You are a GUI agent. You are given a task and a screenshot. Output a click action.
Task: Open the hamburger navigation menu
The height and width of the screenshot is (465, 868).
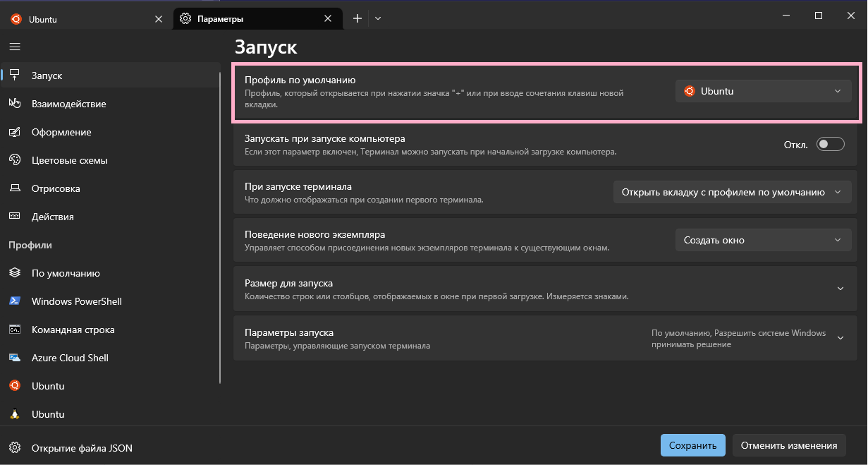click(15, 47)
